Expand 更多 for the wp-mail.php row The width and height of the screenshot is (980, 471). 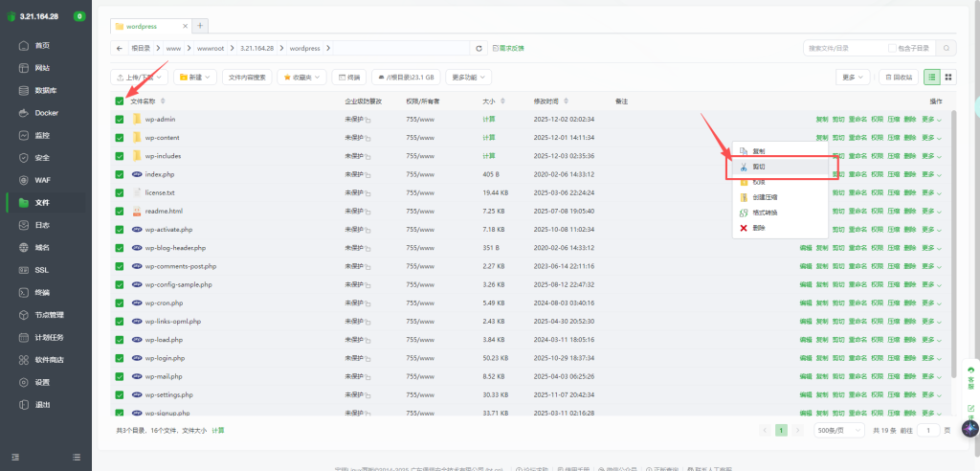pos(931,376)
